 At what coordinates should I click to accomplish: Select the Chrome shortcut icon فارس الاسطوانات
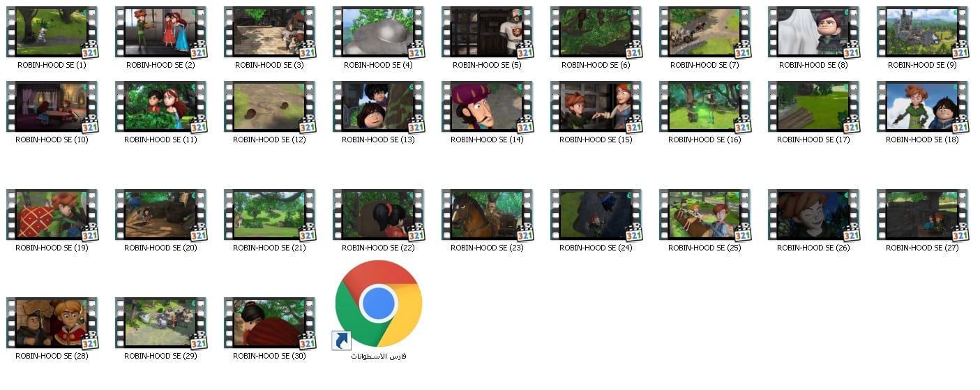coord(378,304)
